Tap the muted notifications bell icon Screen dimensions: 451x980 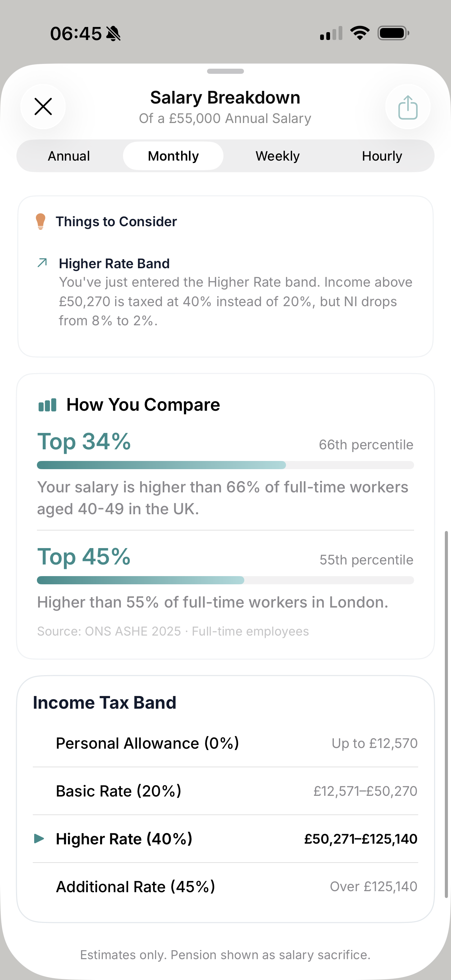pyautogui.click(x=113, y=33)
